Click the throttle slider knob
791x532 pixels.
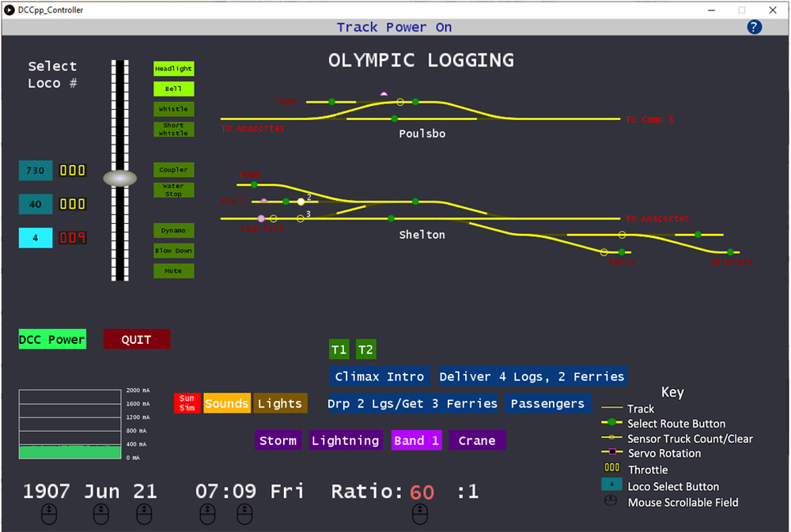119,177
